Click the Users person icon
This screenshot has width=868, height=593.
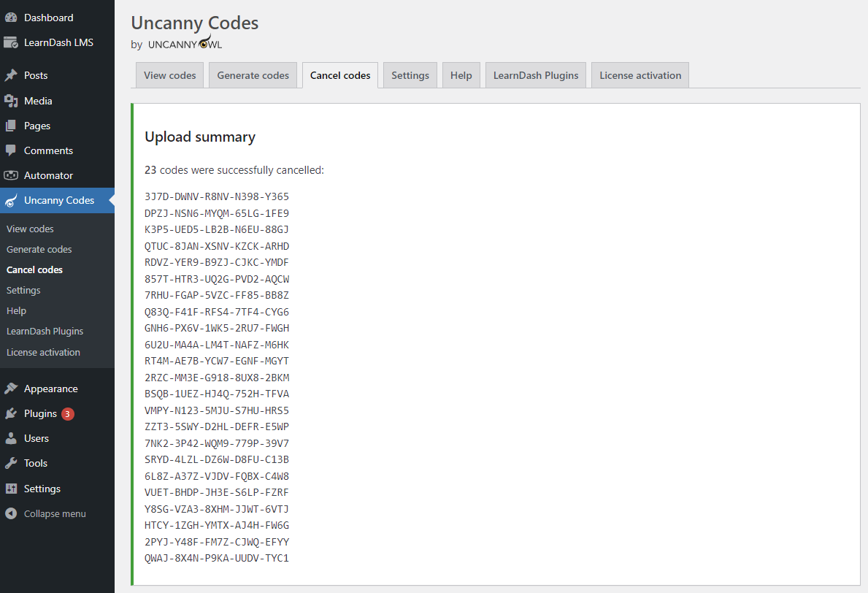(x=11, y=438)
